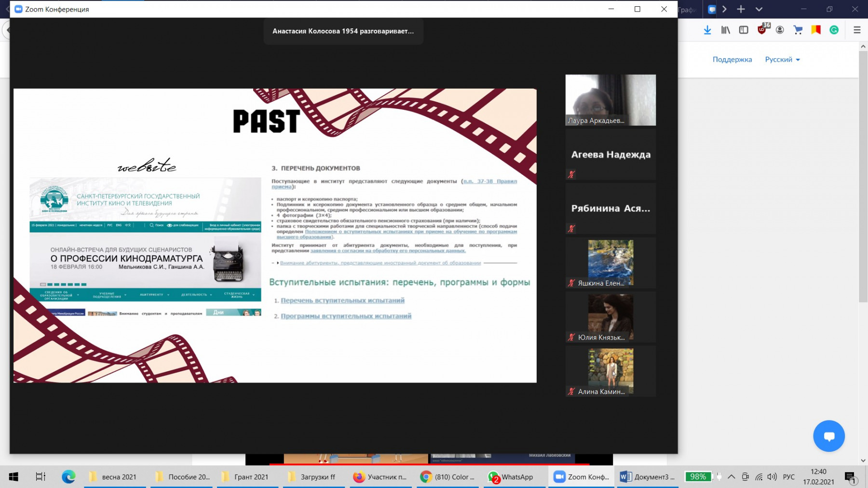
Task: Open a new browser tab
Action: pos(741,9)
